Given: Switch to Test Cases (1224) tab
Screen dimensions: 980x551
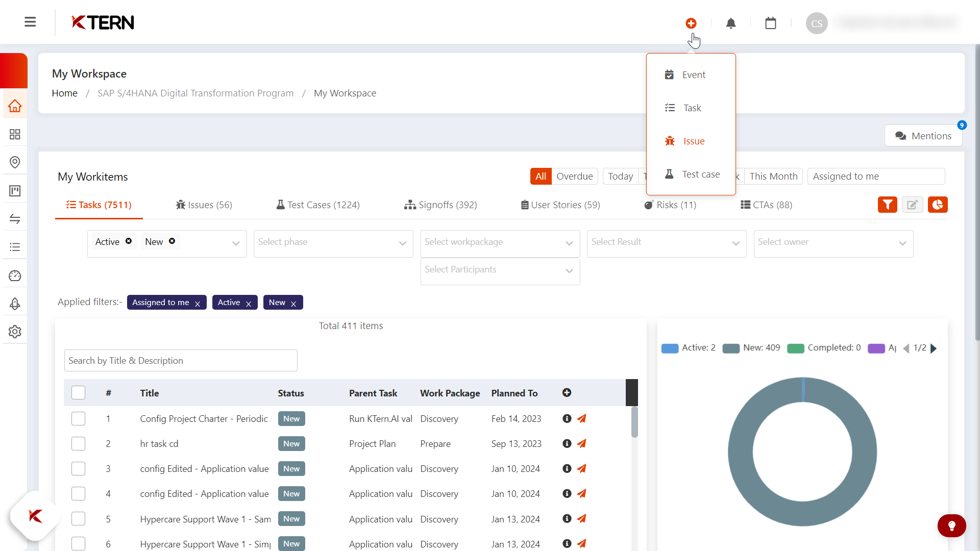Looking at the screenshot, I should pos(318,205).
